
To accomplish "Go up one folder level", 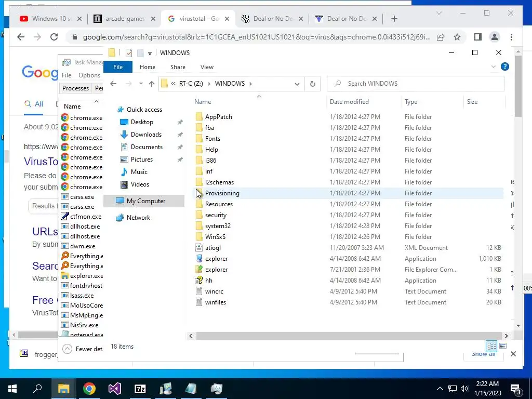I will [151, 84].
